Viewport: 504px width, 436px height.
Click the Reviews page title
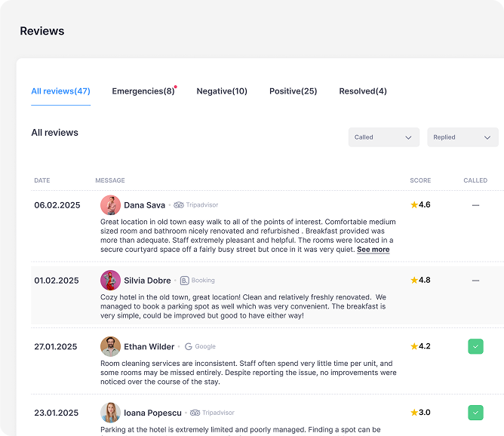pyautogui.click(x=42, y=31)
